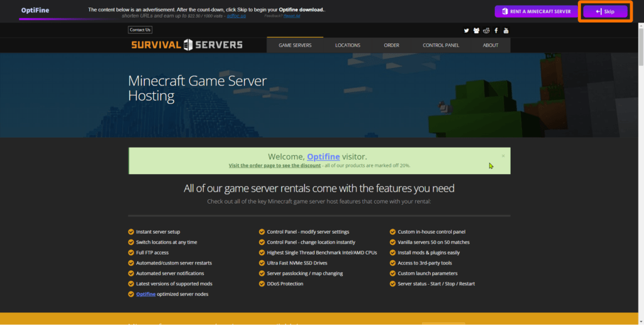The image size is (644, 328).
Task: Click the Skip button
Action: click(604, 11)
